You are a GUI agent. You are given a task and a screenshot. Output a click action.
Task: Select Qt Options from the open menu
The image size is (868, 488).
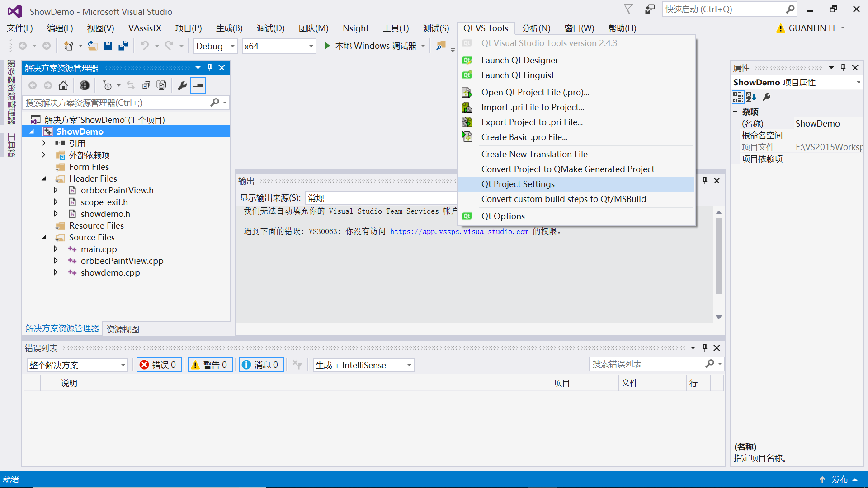pos(503,216)
